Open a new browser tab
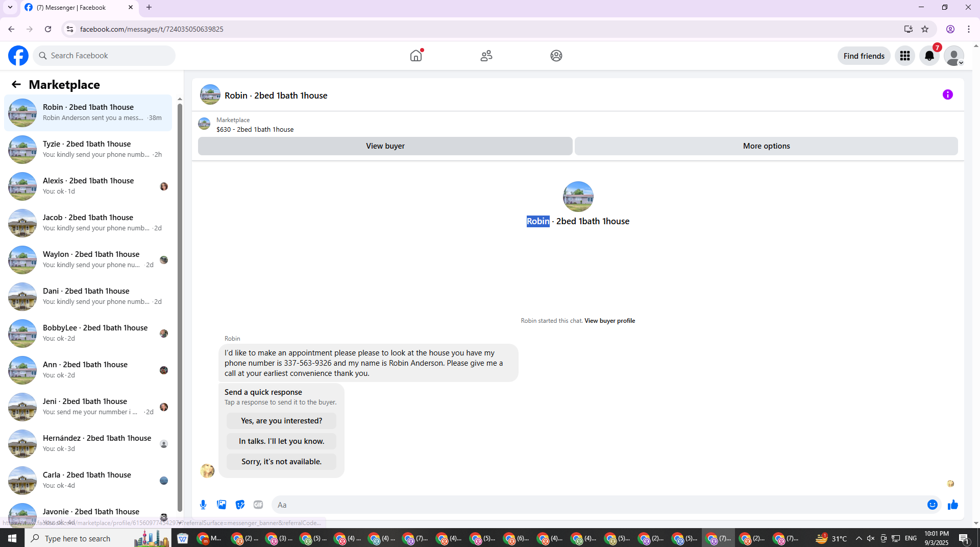 click(x=149, y=8)
